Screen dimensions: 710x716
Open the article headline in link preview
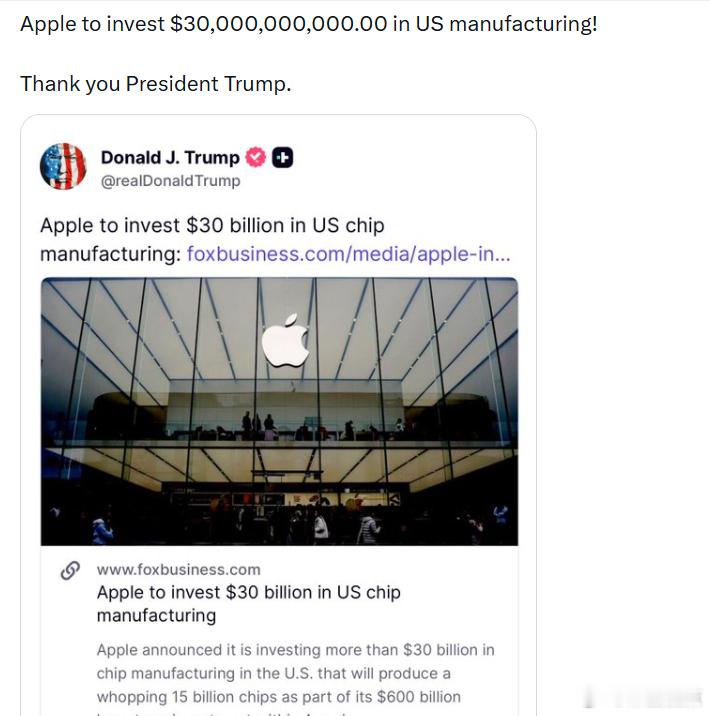[249, 604]
